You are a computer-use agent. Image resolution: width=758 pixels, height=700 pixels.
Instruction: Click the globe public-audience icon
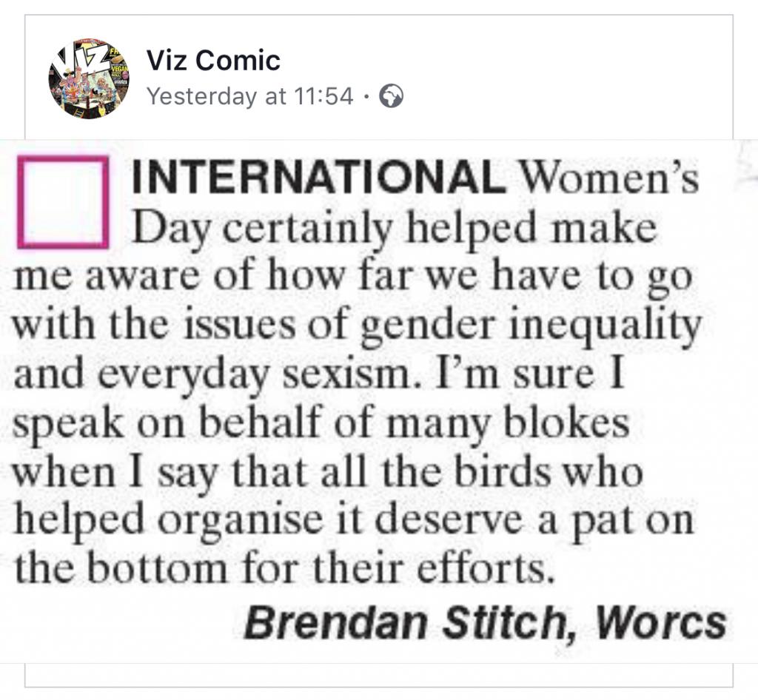tap(391, 95)
